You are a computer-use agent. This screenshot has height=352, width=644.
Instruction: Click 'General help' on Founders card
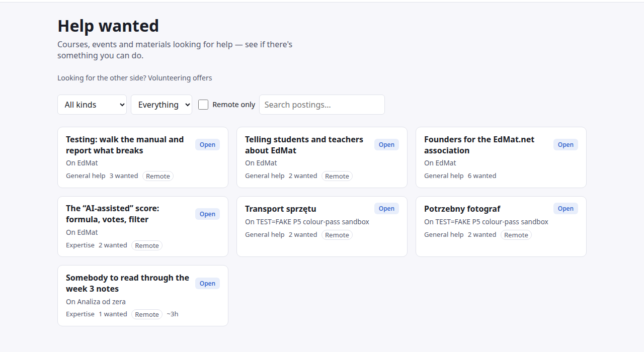(x=444, y=176)
